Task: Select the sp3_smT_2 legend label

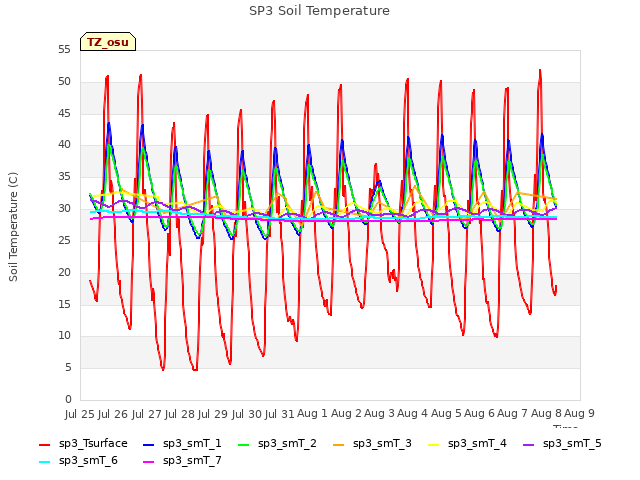Action: click(287, 444)
